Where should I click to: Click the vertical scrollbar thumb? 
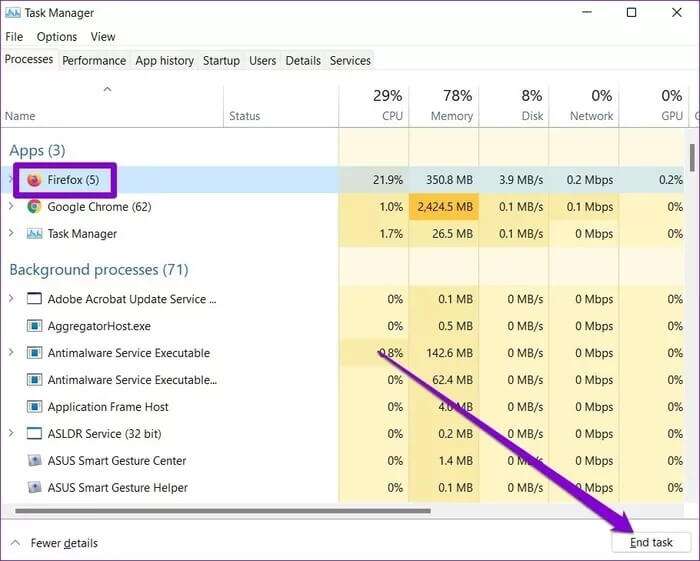click(692, 157)
